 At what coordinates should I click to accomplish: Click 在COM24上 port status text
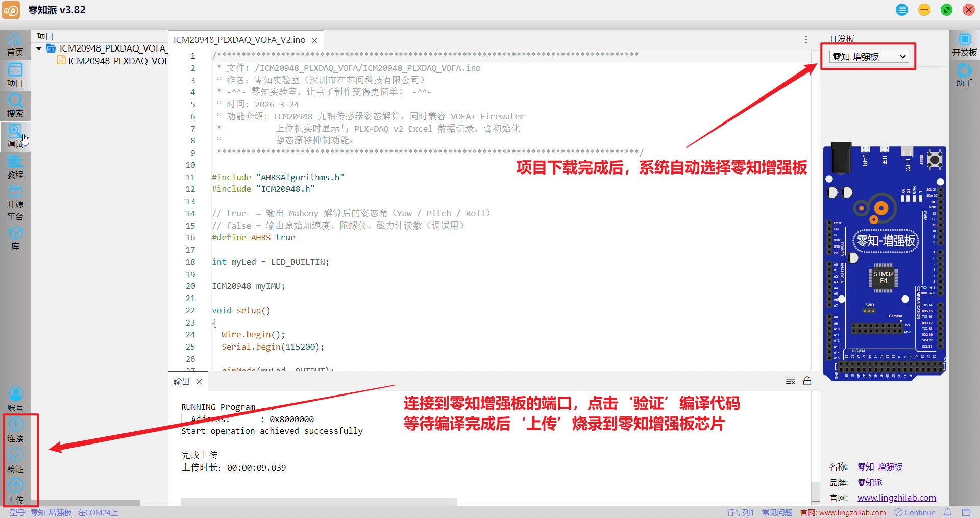[x=97, y=512]
